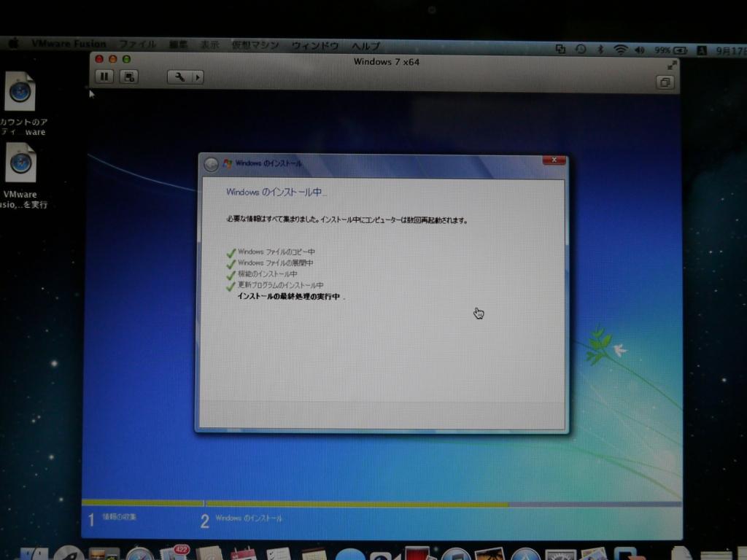
Task: Enter full screen using the diagonal arrows icon
Action: click(x=672, y=65)
